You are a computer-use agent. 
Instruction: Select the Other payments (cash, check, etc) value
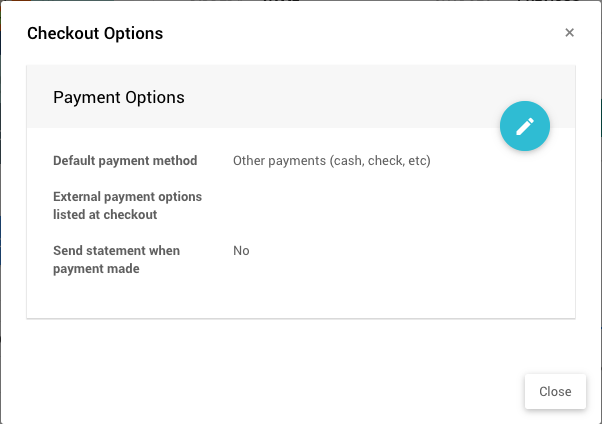(331, 160)
